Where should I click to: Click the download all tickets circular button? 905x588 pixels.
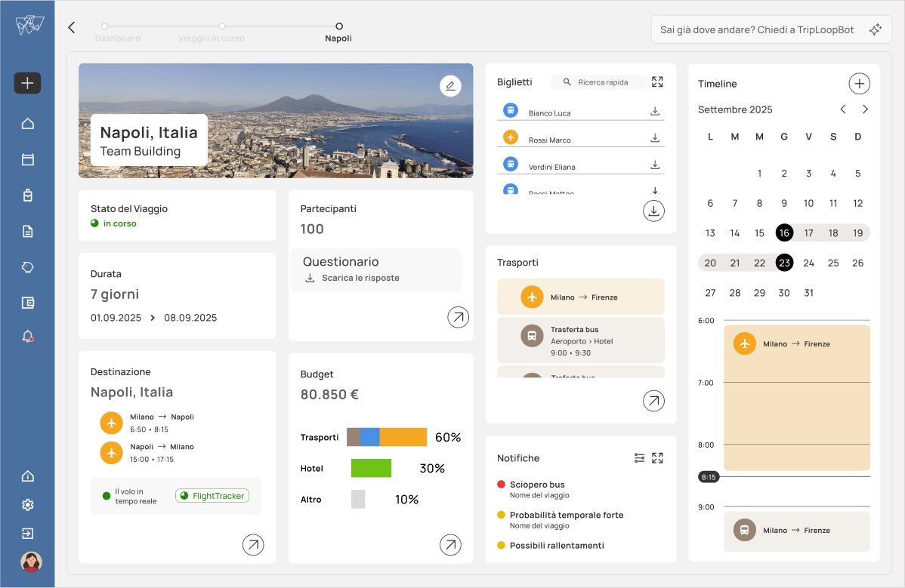tap(653, 211)
